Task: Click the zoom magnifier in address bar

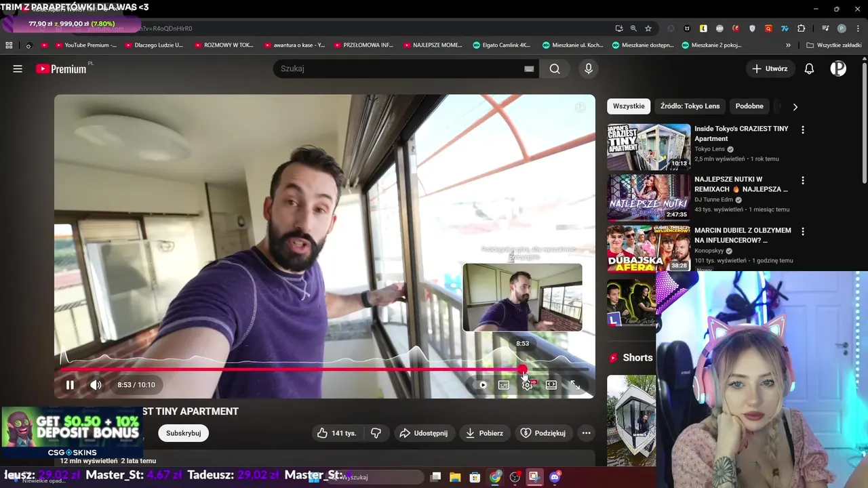Action: coord(633,28)
